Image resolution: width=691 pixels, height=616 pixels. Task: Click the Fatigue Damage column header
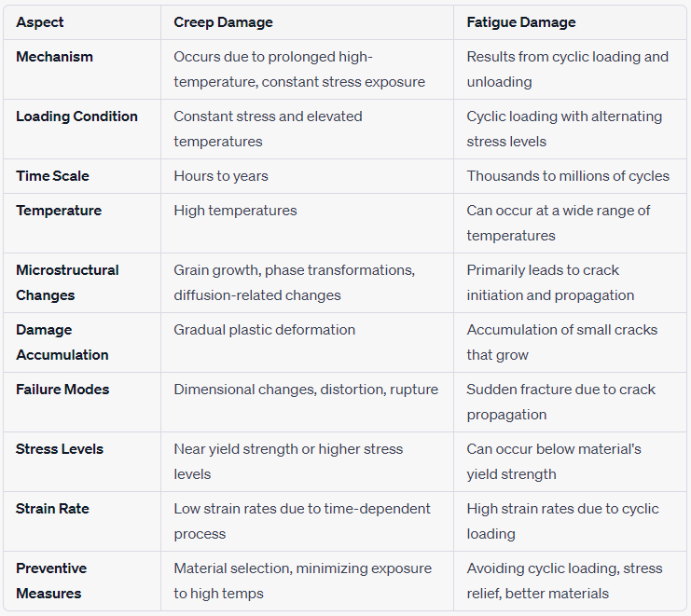[521, 22]
